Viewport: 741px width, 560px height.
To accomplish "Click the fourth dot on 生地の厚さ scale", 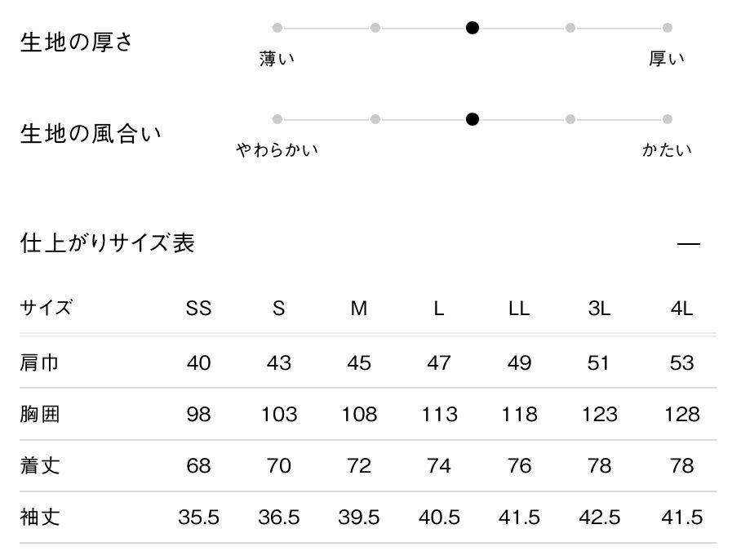I will (570, 28).
